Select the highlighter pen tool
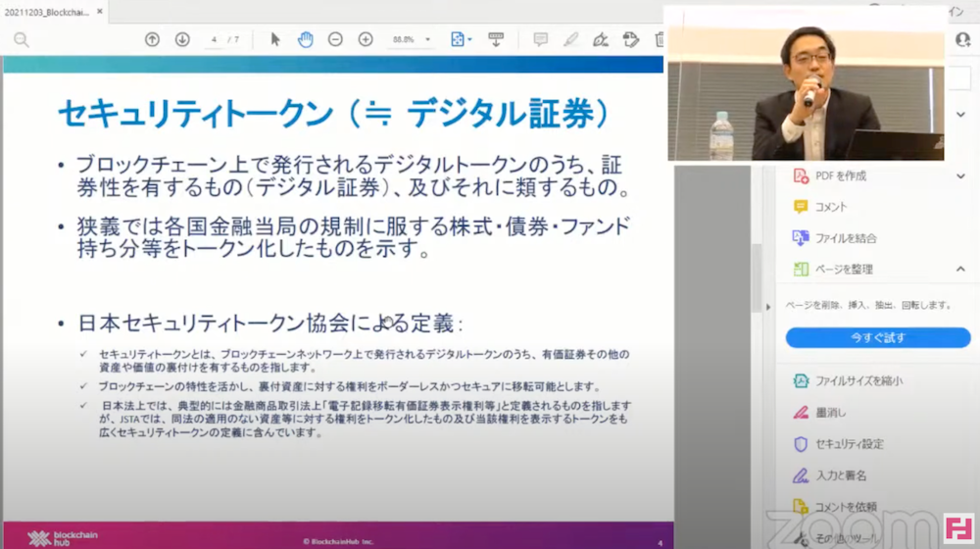The width and height of the screenshot is (980, 549). pos(570,39)
